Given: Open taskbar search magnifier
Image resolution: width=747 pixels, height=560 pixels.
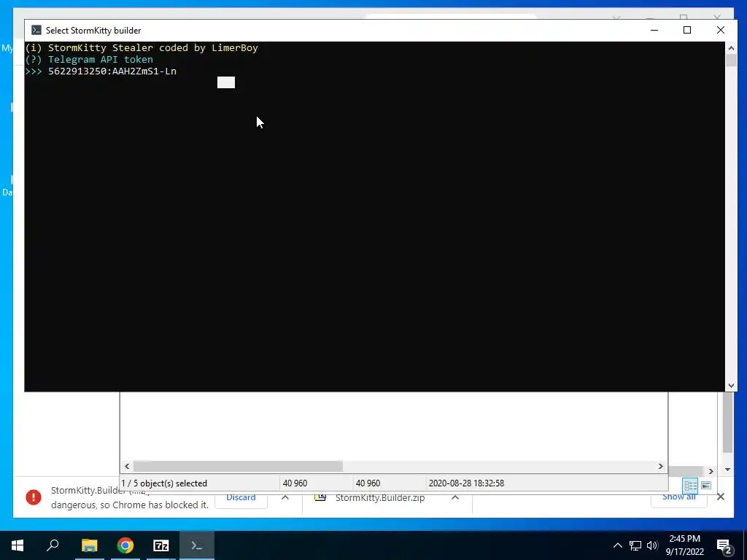Looking at the screenshot, I should (x=53, y=545).
